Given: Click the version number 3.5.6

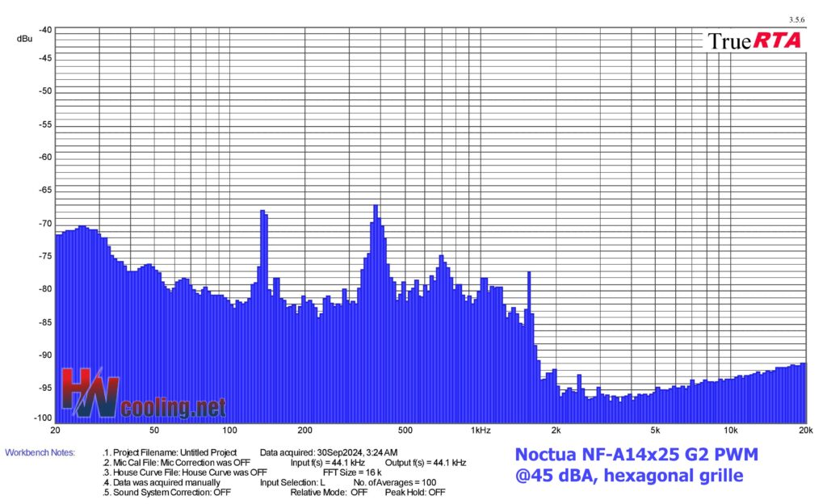Looking at the screenshot, I should [x=796, y=19].
